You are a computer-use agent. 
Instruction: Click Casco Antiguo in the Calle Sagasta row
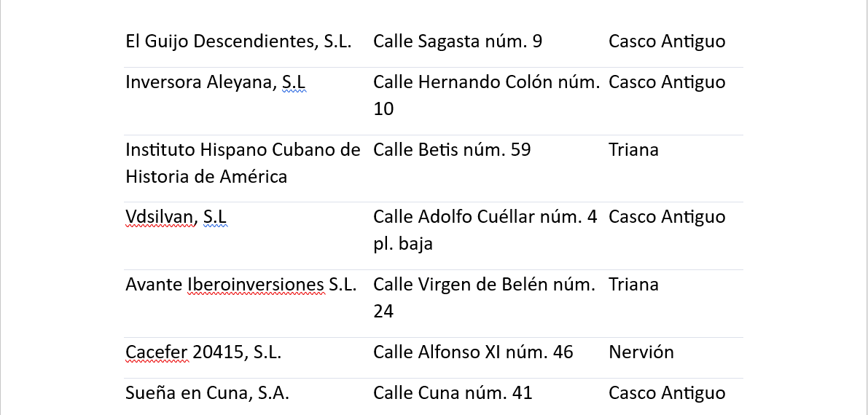coord(667,41)
